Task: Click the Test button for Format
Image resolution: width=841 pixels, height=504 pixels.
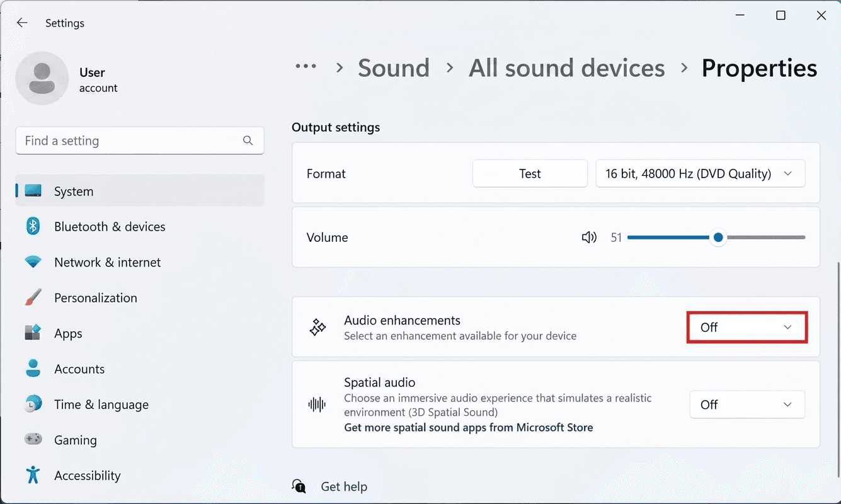Action: pos(530,173)
